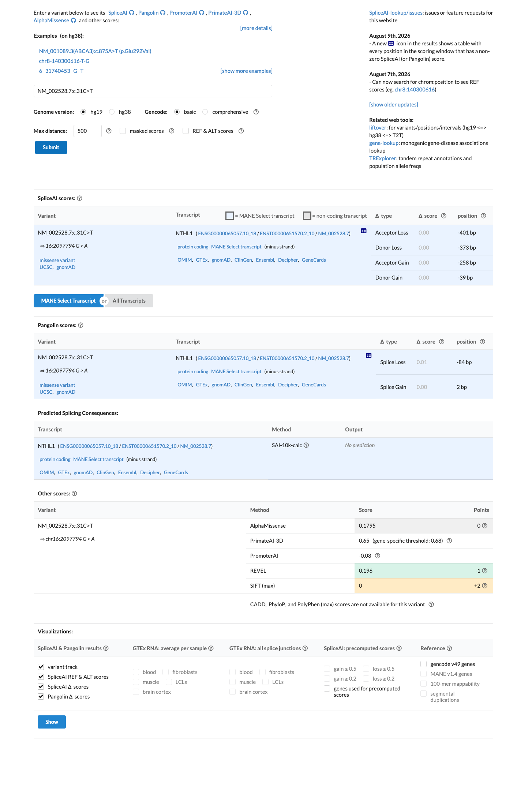Switch to MANE Select Transcript view
Image resolution: width=532 pixels, height=805 pixels.
click(68, 301)
